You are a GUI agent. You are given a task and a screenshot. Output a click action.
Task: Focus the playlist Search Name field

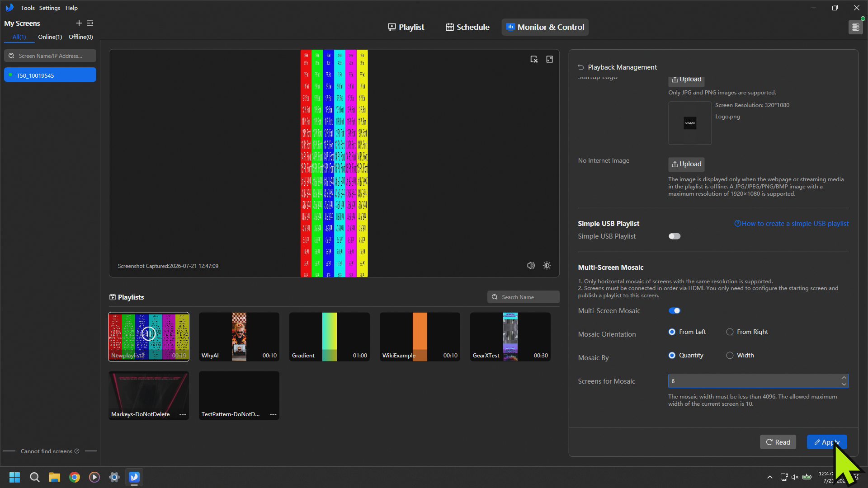point(524,297)
